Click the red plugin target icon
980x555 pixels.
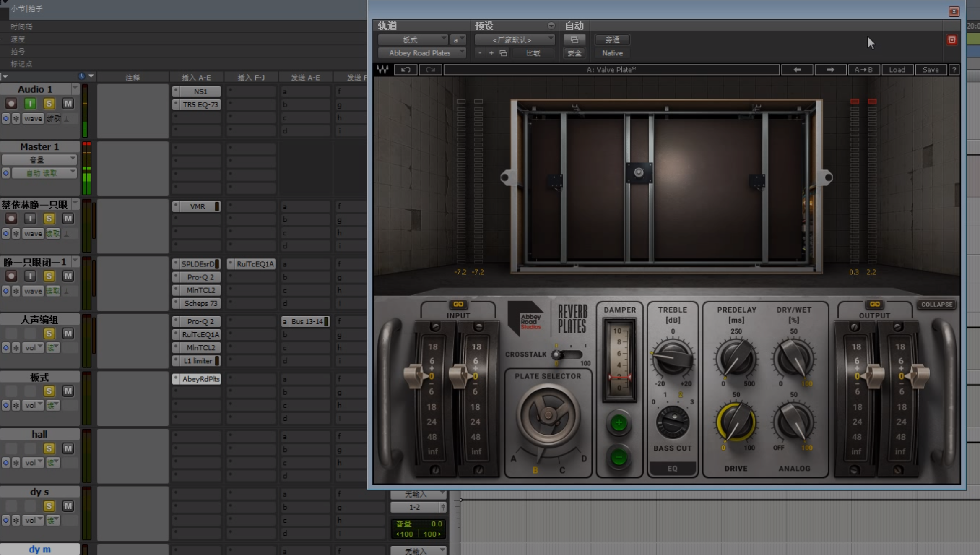(951, 40)
